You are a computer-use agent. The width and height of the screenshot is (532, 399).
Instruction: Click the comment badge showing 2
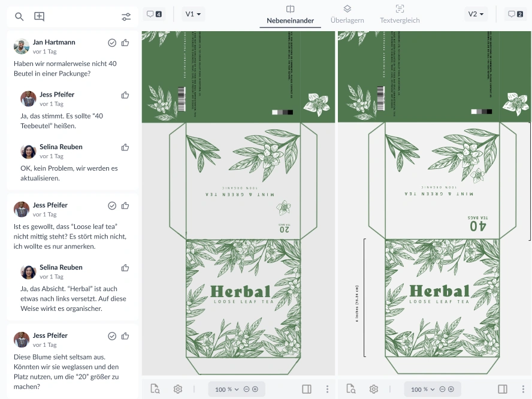coord(516,13)
